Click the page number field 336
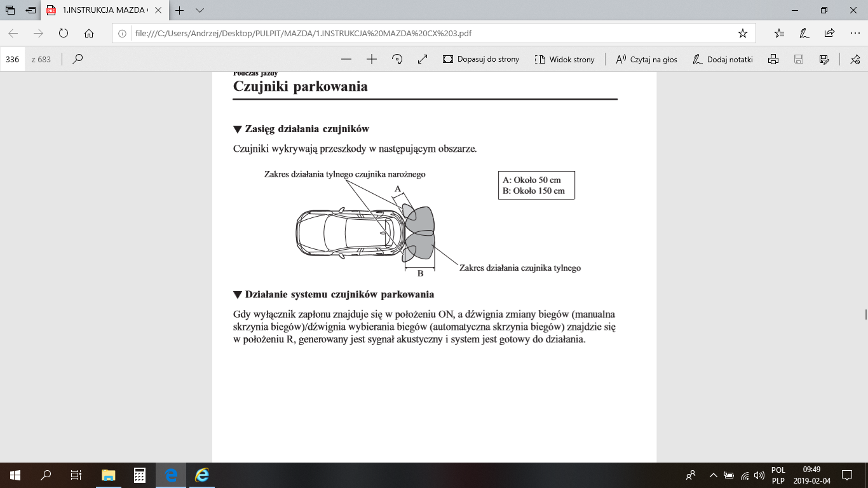This screenshot has height=488, width=868. click(13, 59)
